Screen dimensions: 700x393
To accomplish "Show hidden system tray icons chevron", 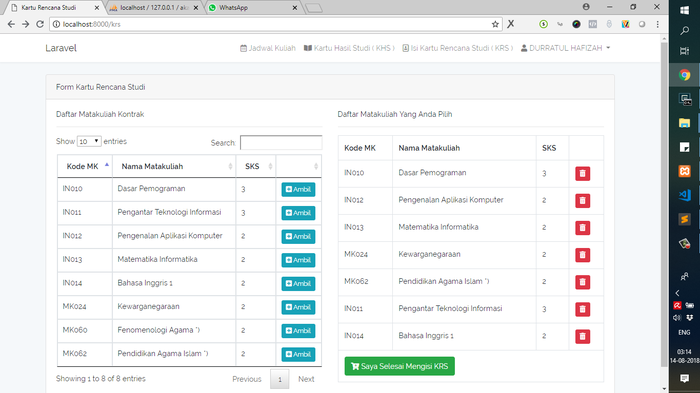I will coord(677,293).
